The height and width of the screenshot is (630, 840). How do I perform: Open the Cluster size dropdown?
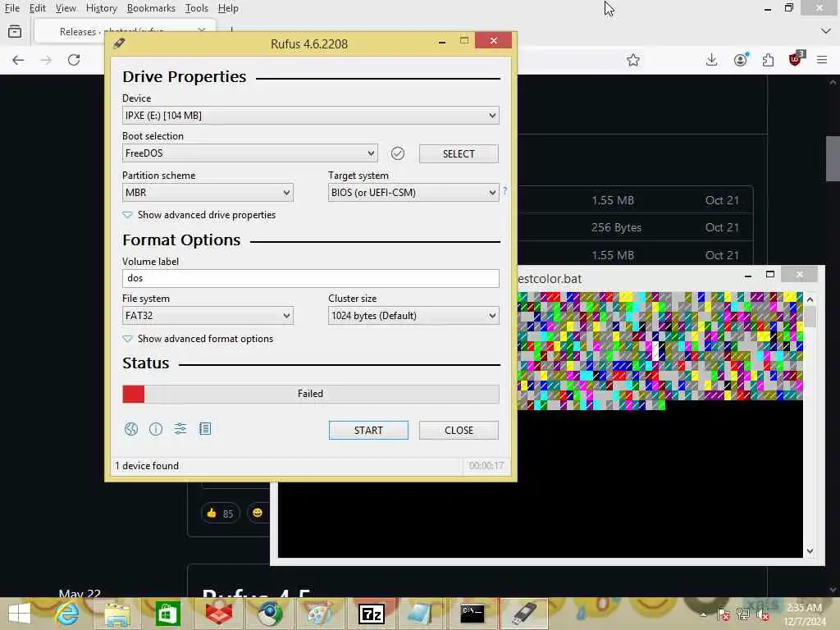413,316
